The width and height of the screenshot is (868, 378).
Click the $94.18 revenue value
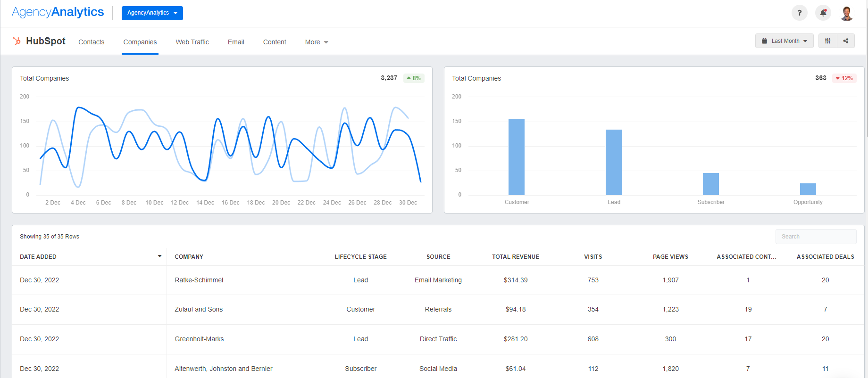click(516, 309)
